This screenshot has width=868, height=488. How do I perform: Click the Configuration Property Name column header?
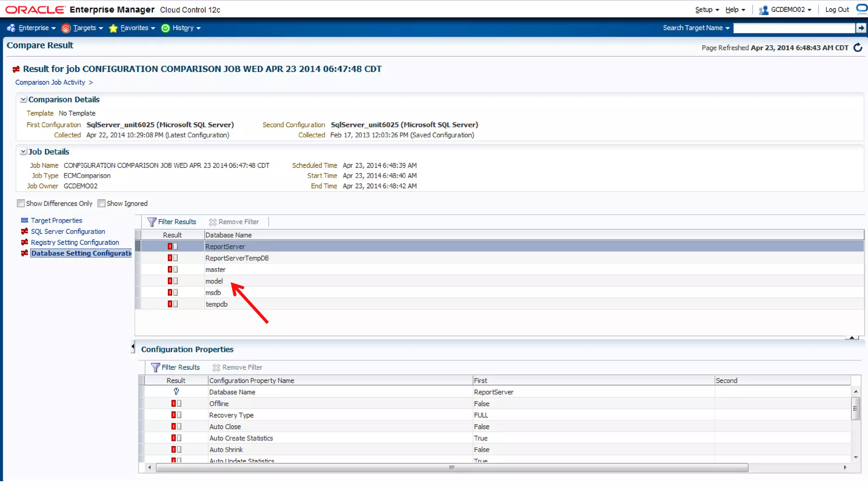(x=340, y=380)
